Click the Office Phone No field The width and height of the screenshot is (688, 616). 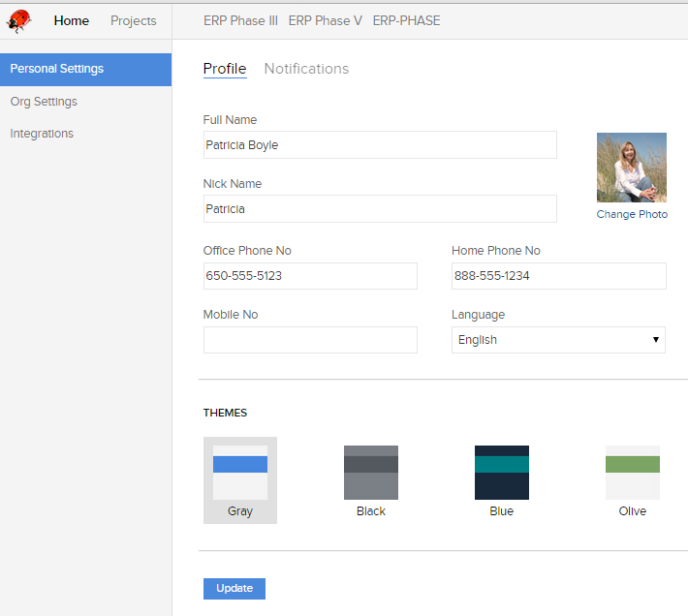tap(310, 276)
